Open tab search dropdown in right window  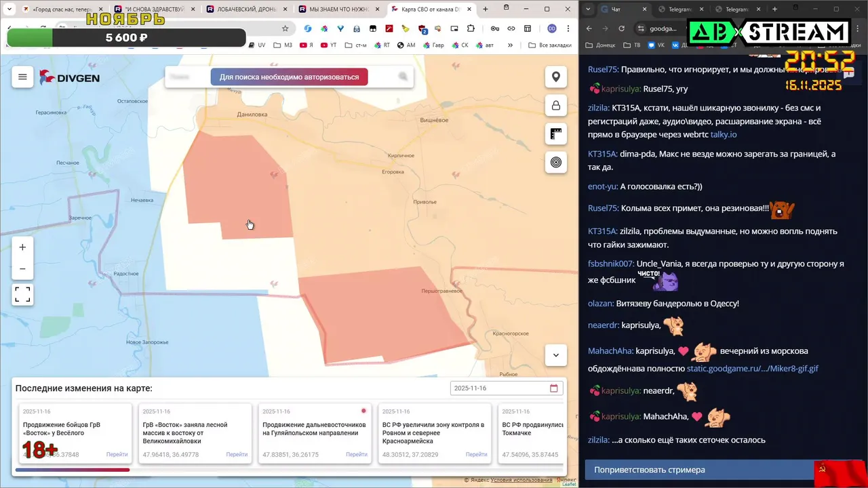point(588,9)
